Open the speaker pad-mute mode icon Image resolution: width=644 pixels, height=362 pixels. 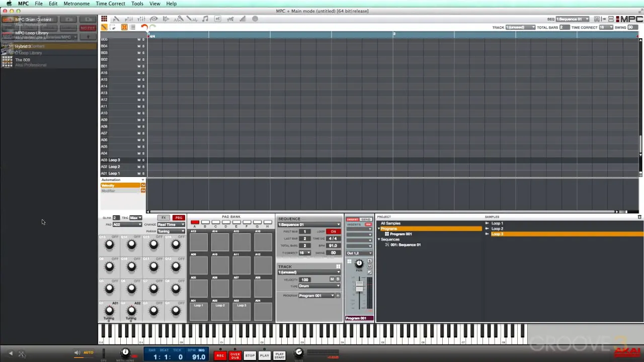(217, 19)
